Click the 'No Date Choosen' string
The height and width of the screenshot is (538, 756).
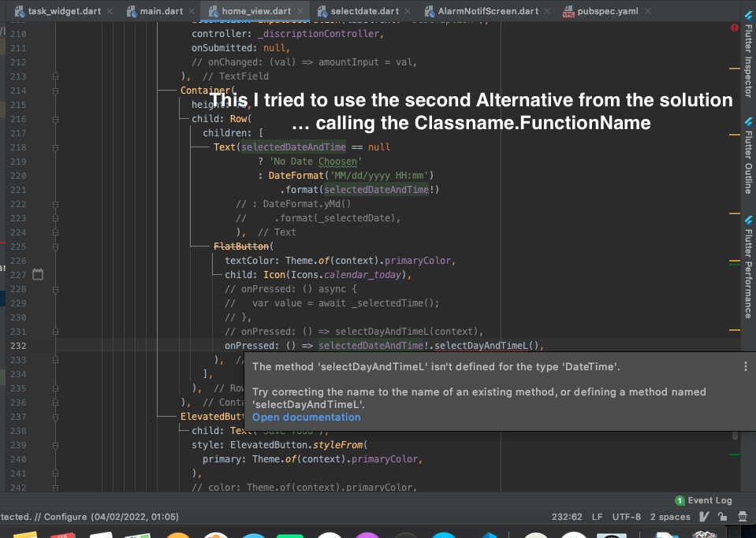point(315,161)
